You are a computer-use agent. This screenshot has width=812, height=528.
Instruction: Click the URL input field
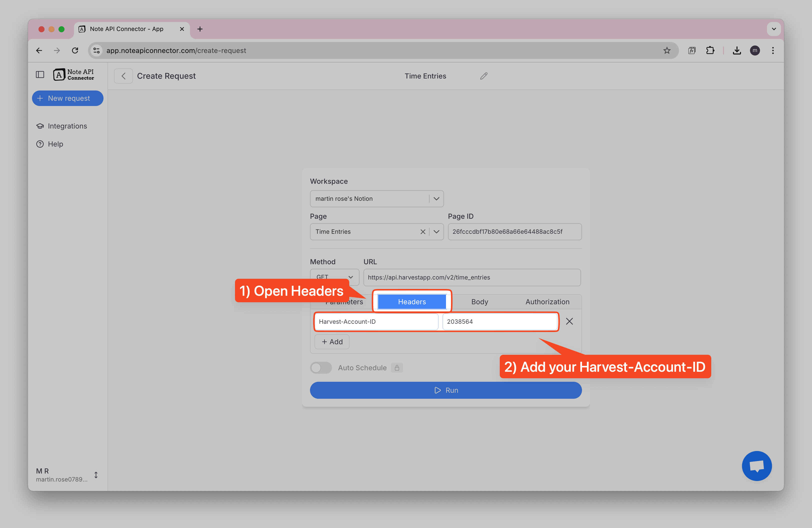click(472, 277)
